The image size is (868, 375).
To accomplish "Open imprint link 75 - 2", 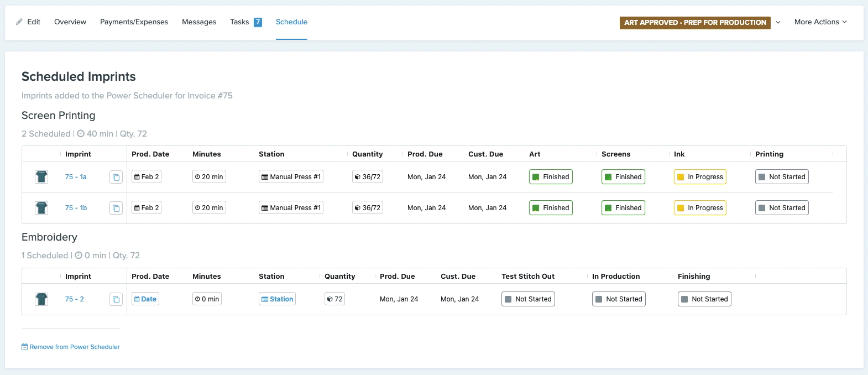I will [x=74, y=299].
